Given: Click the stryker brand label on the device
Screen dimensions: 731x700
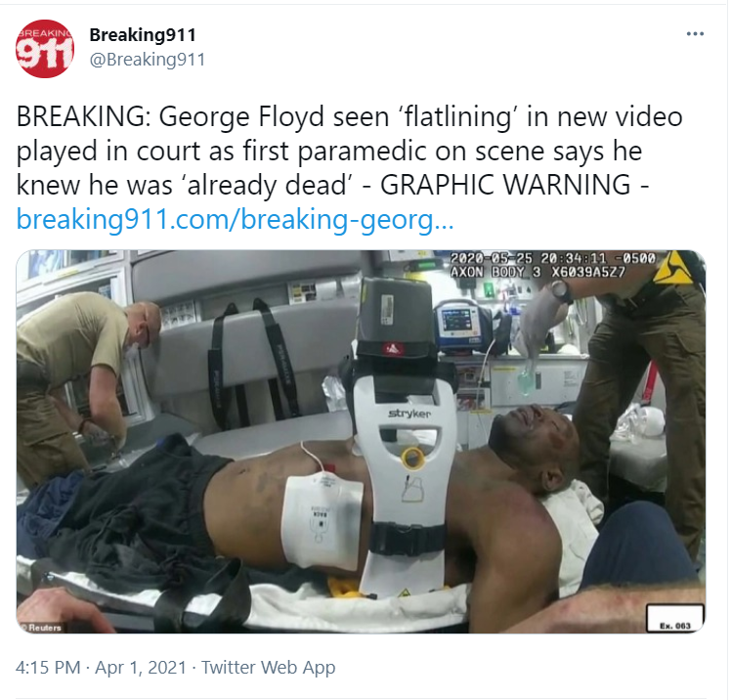Looking at the screenshot, I should coord(409,414).
